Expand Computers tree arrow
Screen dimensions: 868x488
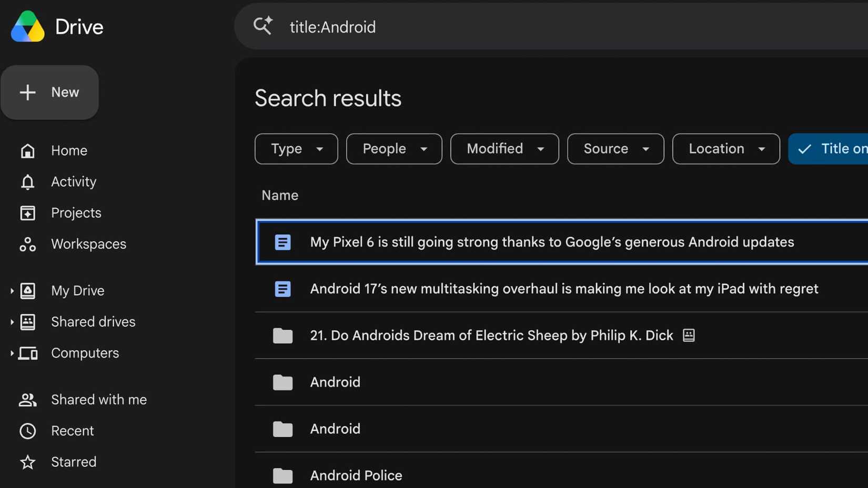(12, 353)
